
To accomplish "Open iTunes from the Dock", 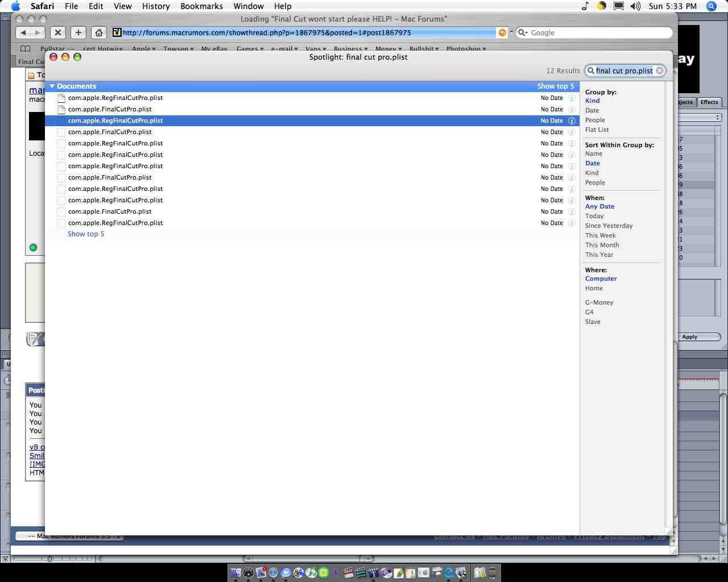I will (311, 572).
